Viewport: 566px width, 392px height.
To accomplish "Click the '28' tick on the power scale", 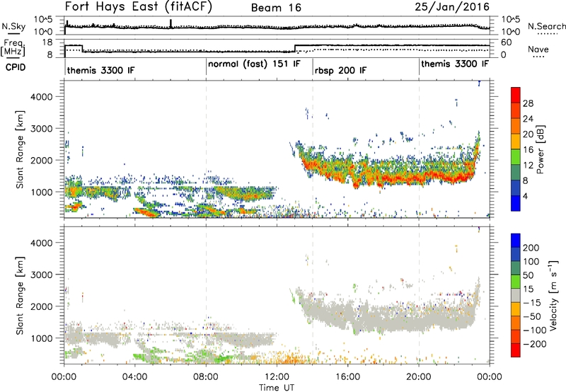I will pos(528,103).
